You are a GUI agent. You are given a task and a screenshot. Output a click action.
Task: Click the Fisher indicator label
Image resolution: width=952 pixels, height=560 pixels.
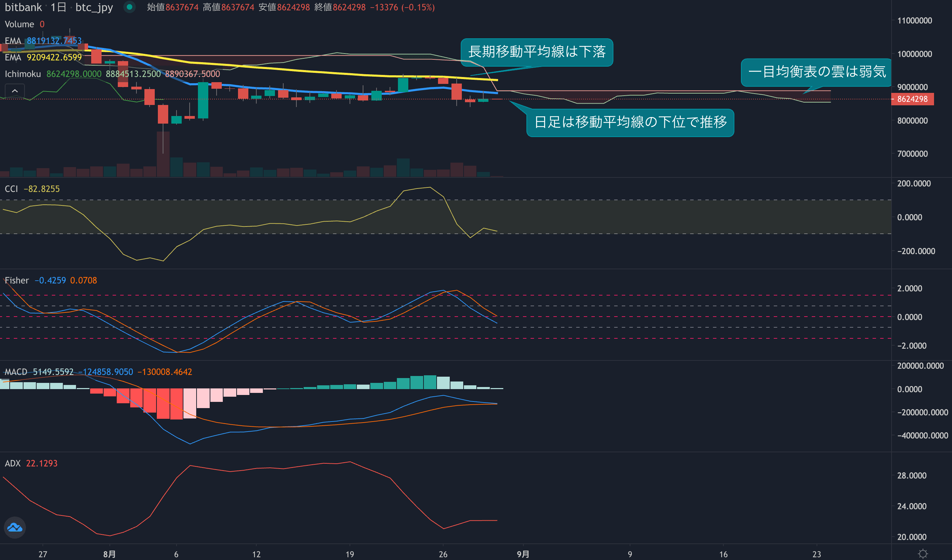click(x=17, y=280)
